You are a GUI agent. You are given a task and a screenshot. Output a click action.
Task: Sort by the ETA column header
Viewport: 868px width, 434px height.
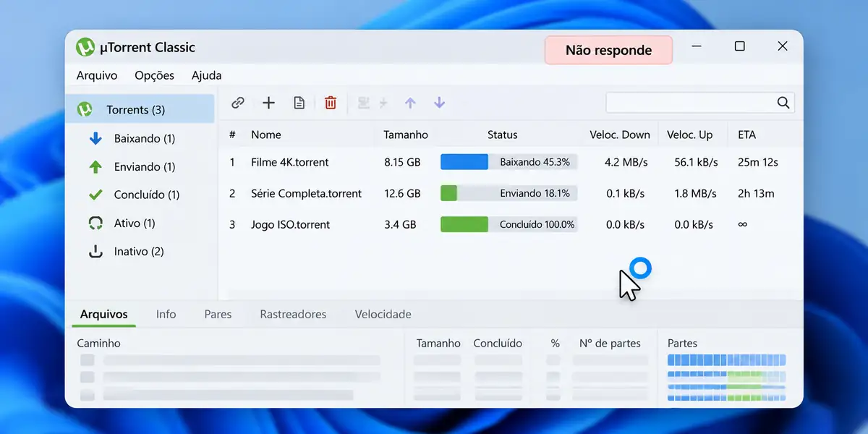point(747,135)
